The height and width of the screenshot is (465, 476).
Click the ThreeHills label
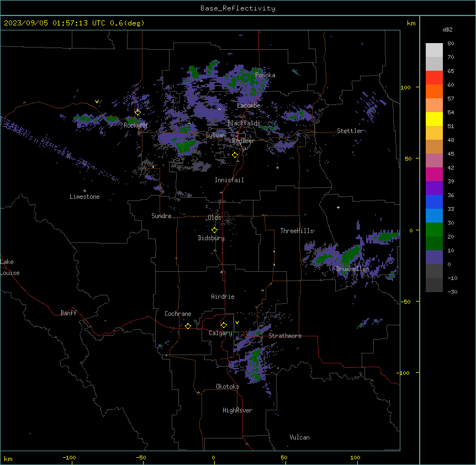click(297, 231)
